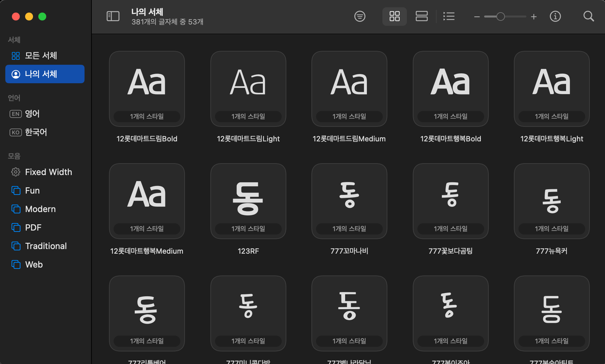Open the Modern collection
605x364 pixels.
(x=45, y=209)
